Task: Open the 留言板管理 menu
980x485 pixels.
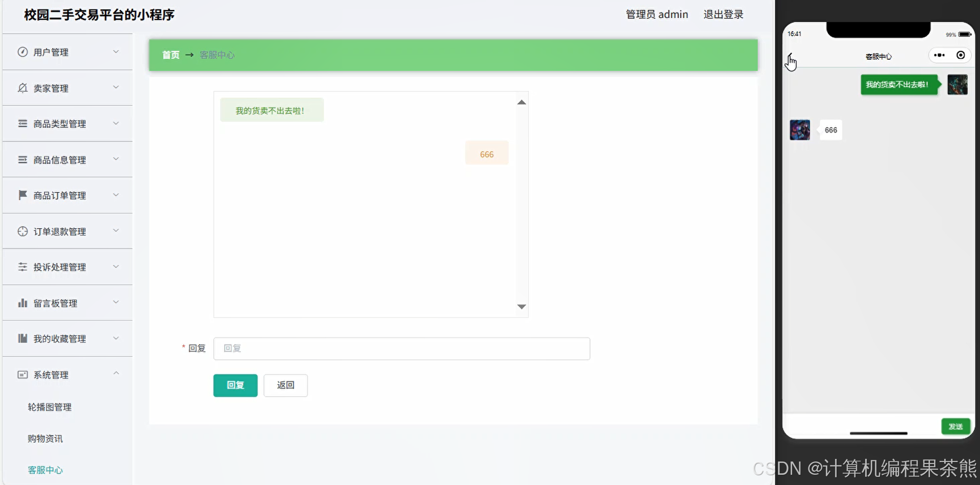Action: point(67,303)
